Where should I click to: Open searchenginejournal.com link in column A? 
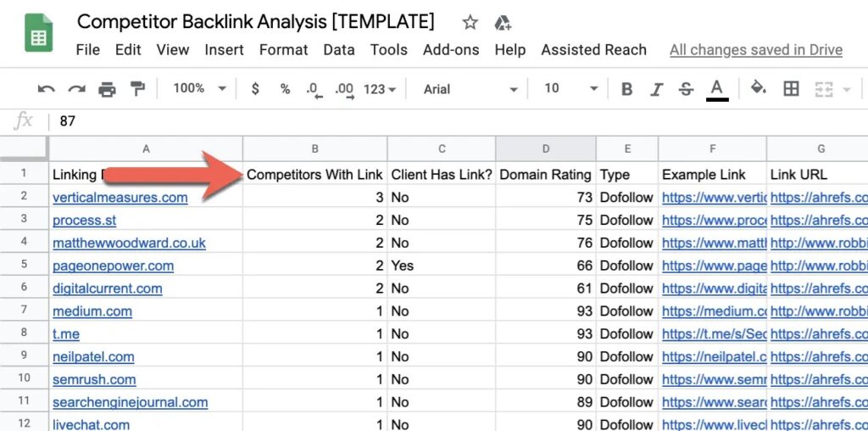pyautogui.click(x=130, y=402)
